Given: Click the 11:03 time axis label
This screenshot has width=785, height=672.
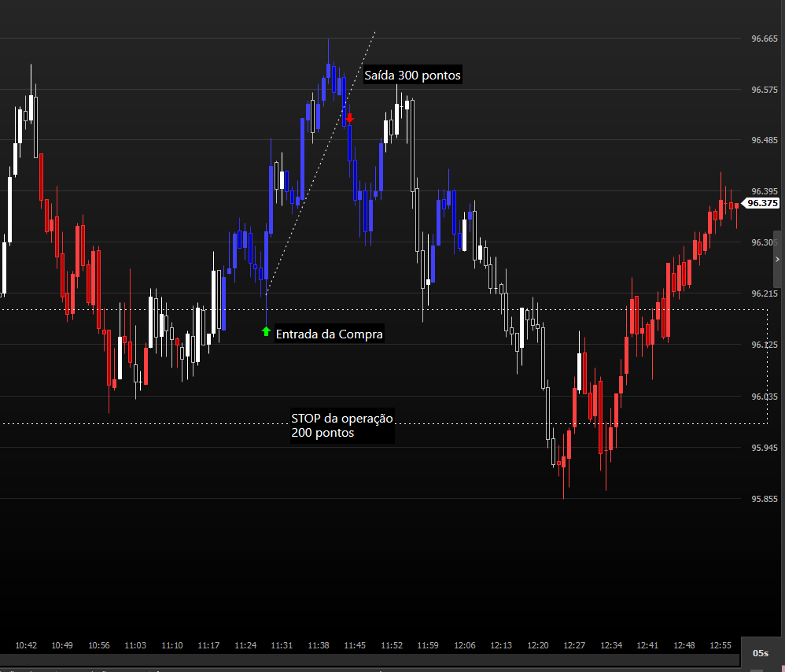Looking at the screenshot, I should point(135,645).
